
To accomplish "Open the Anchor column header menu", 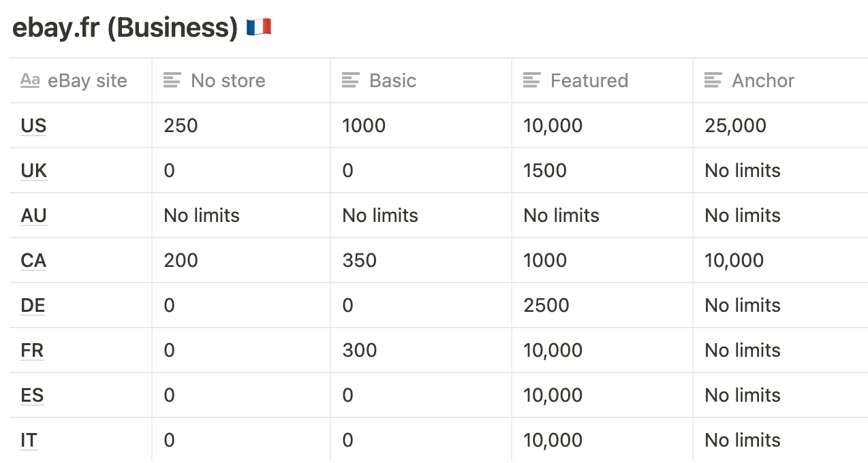I will click(780, 80).
